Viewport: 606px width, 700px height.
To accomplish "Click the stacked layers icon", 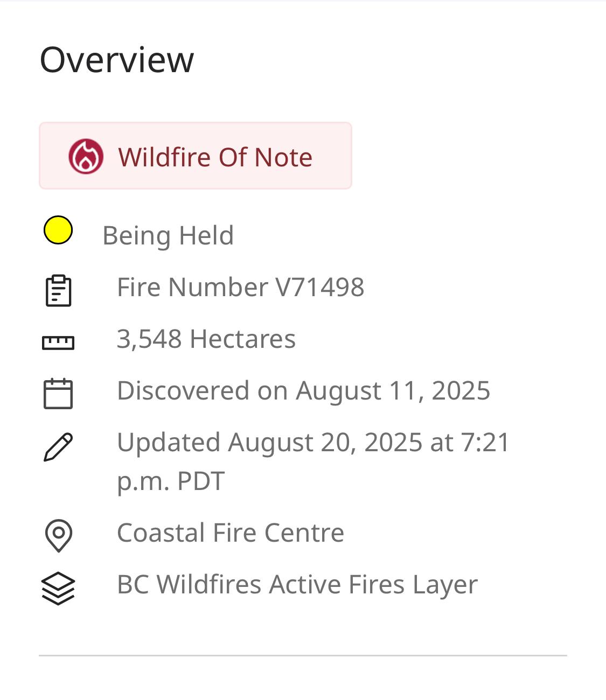I will (58, 588).
